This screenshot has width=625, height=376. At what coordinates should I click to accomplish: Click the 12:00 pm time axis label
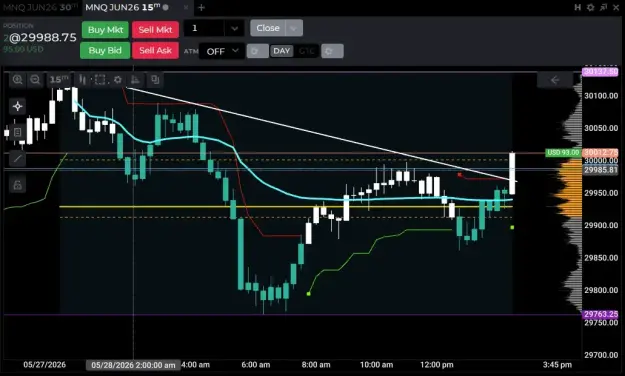click(436, 365)
